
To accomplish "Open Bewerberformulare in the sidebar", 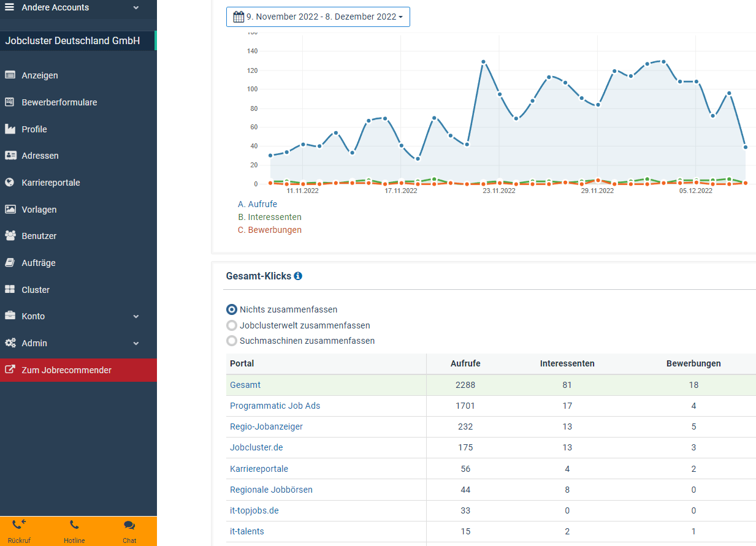I will (59, 102).
